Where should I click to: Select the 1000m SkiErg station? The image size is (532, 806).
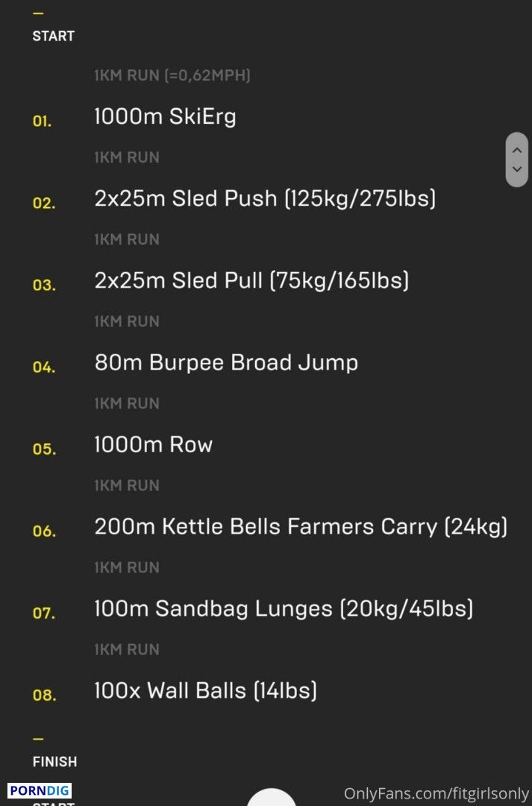coord(165,116)
